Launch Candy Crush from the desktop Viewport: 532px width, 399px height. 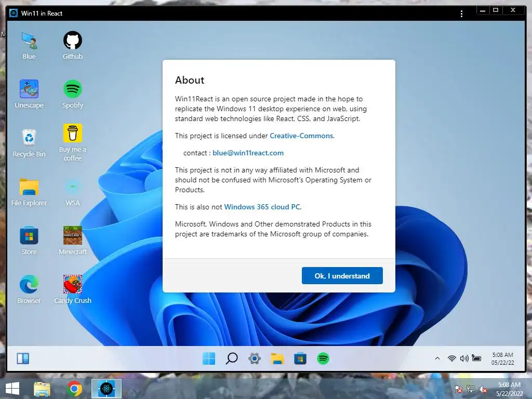(73, 289)
